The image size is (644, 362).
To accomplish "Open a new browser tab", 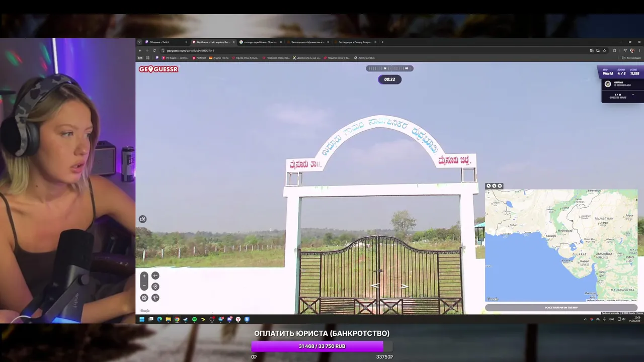I will [382, 42].
